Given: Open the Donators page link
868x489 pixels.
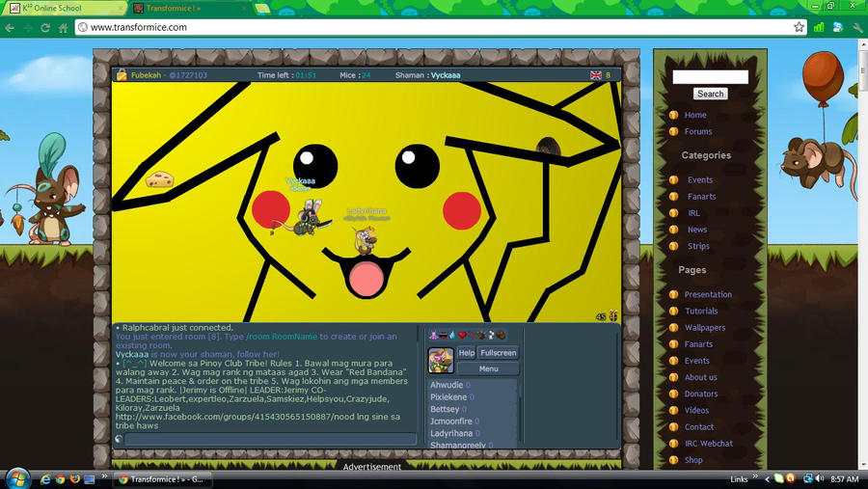Looking at the screenshot, I should (x=701, y=394).
